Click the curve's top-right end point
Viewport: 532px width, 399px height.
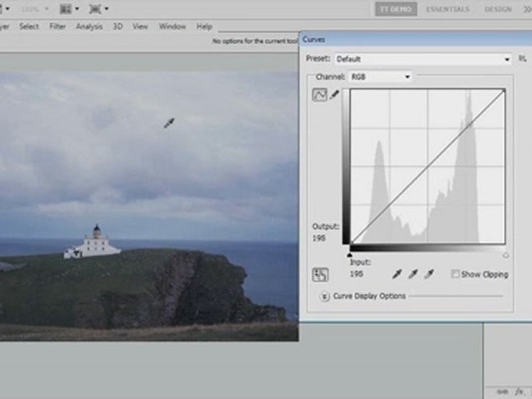click(504, 90)
